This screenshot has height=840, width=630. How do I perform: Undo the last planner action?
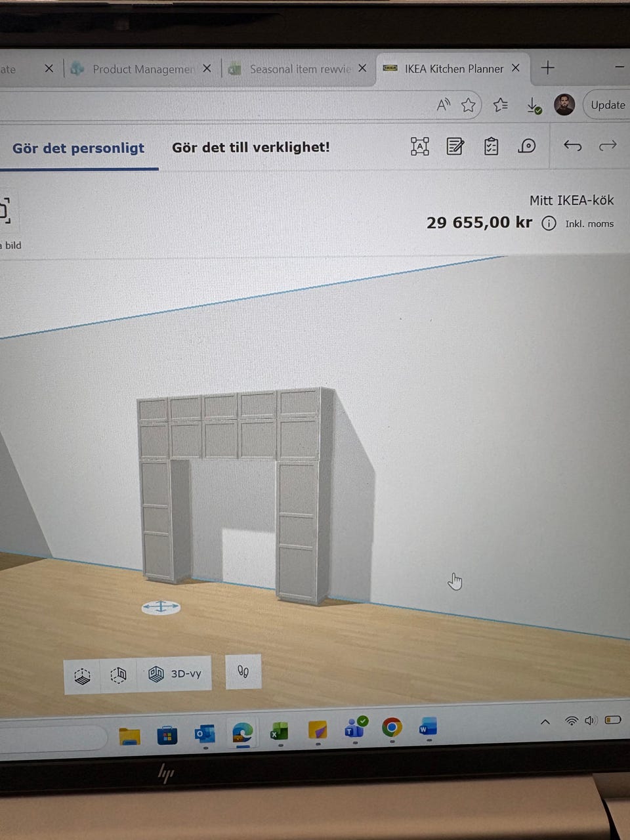coord(573,146)
